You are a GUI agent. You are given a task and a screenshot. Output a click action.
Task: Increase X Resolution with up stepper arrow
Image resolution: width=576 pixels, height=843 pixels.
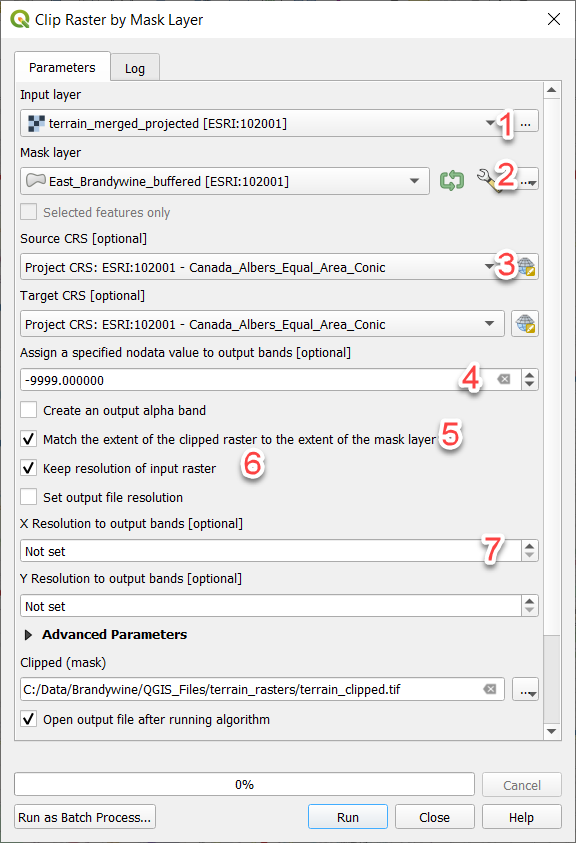pos(530,546)
